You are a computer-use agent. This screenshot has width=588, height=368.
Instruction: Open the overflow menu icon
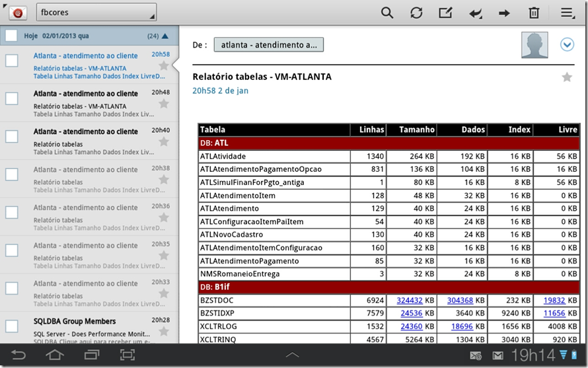coord(568,13)
